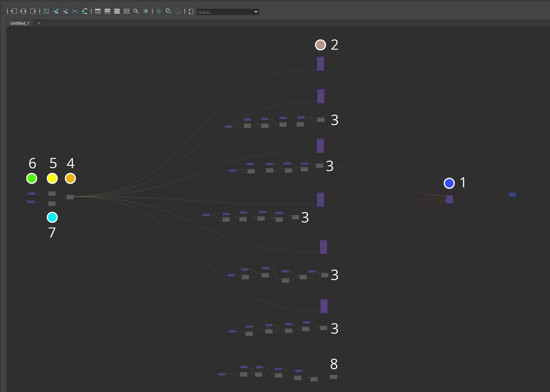The height and width of the screenshot is (392, 550).
Task: Show output connections only
Action: point(33,11)
